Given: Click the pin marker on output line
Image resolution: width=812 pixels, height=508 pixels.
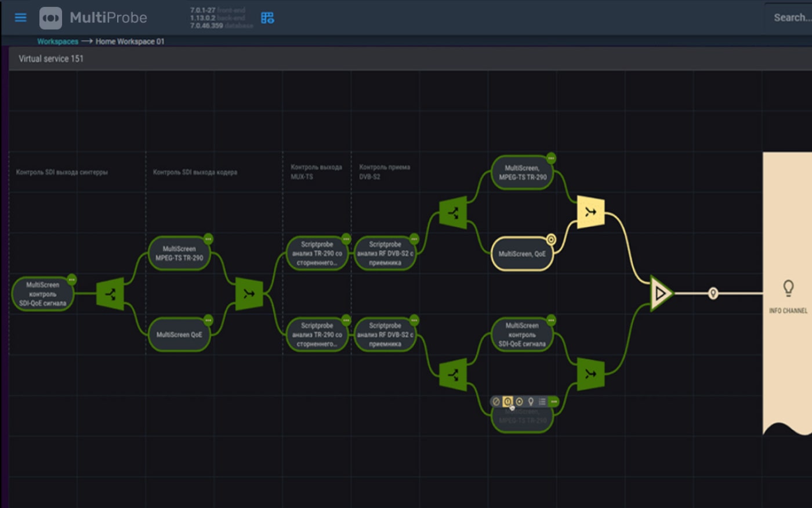Looking at the screenshot, I should pyautogui.click(x=713, y=293).
